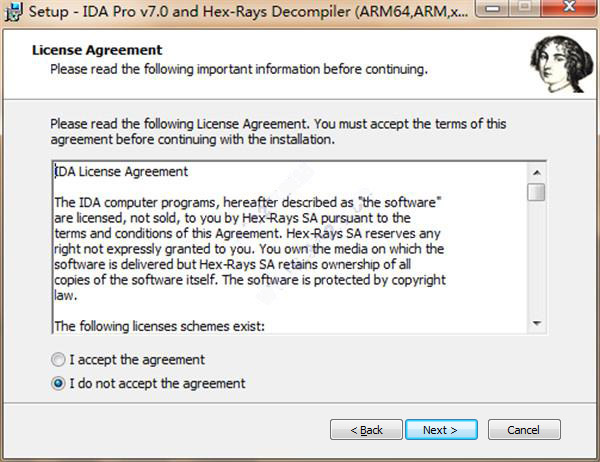Screen dimensions: 600x462
Task: Click the 'You must accept the terms' instruction paragraph
Action: [278, 131]
